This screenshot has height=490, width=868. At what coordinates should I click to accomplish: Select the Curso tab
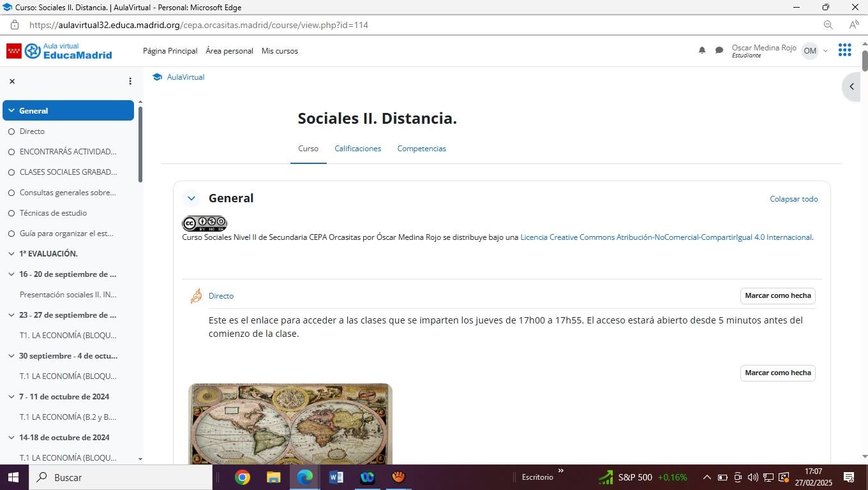tap(308, 149)
